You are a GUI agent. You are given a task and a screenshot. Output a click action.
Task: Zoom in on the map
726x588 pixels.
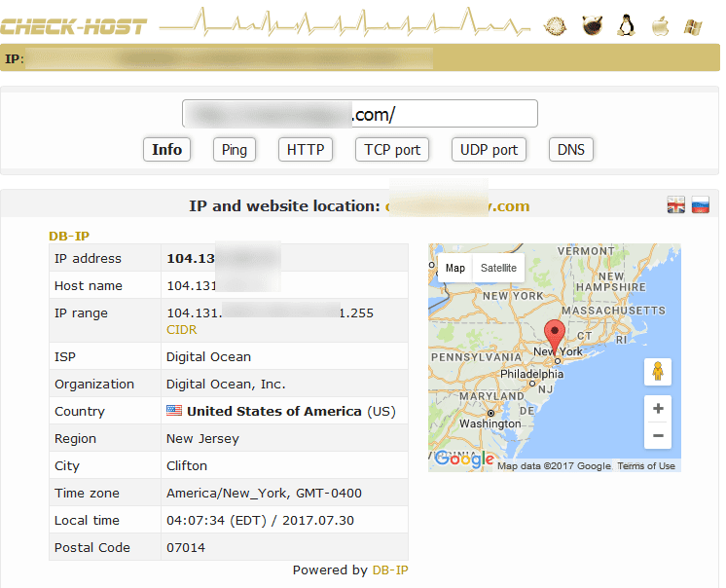coord(658,409)
